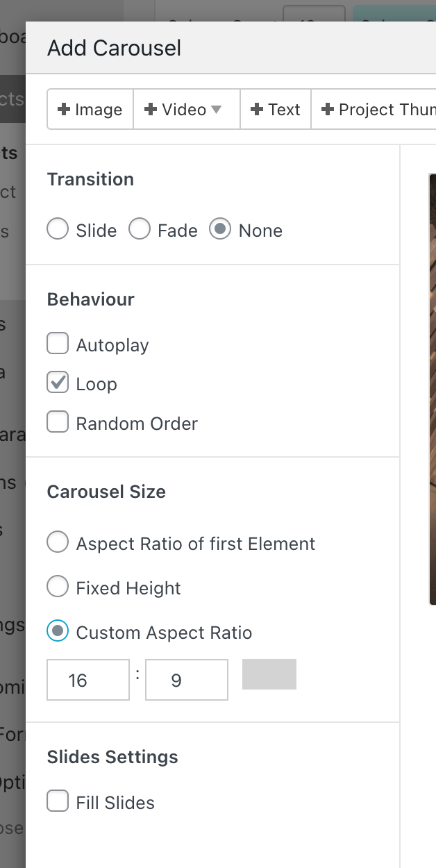The width and height of the screenshot is (436, 868).
Task: Enable the Random Order checkbox
Action: pos(58,422)
